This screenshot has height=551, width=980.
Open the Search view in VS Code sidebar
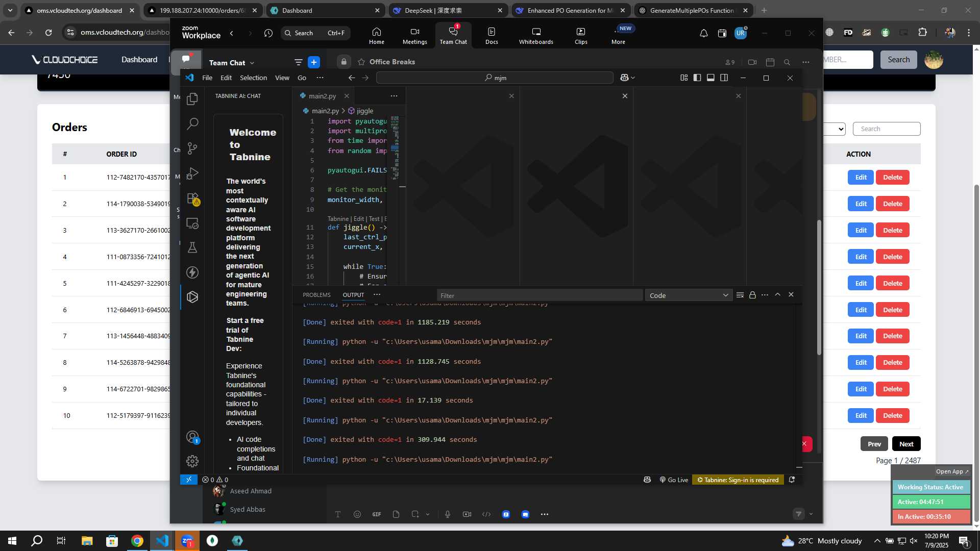192,123
